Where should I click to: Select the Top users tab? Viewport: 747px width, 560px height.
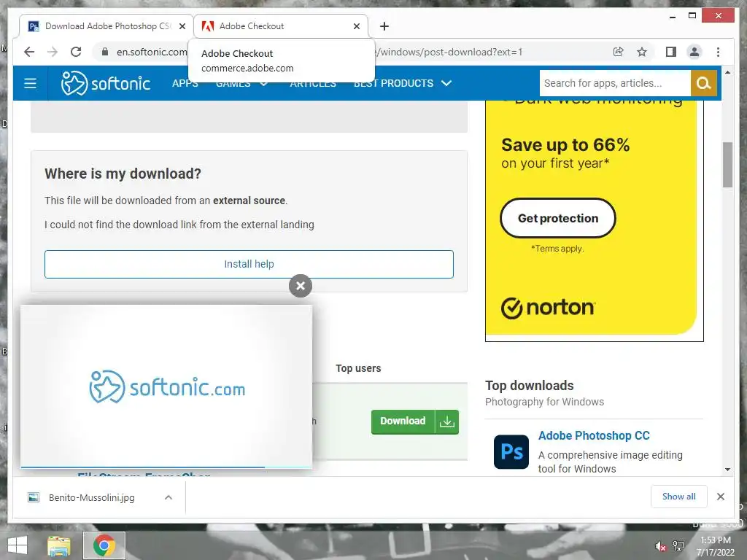(x=358, y=368)
